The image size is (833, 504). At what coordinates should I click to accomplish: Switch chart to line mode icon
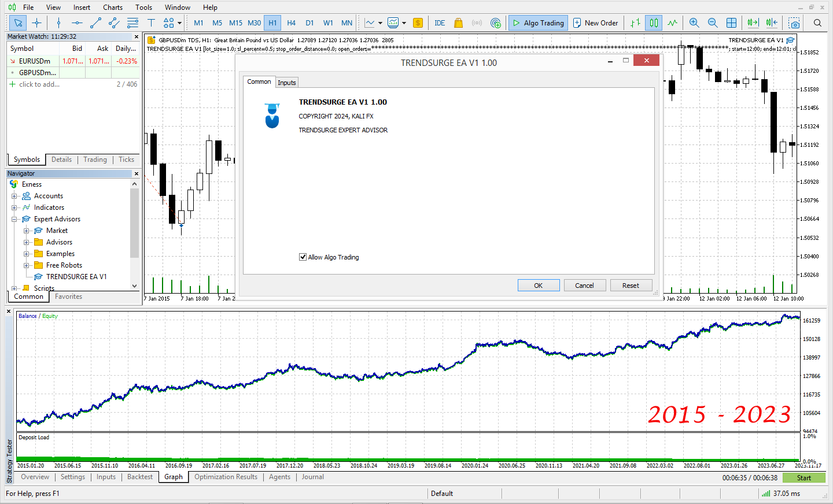click(x=673, y=23)
